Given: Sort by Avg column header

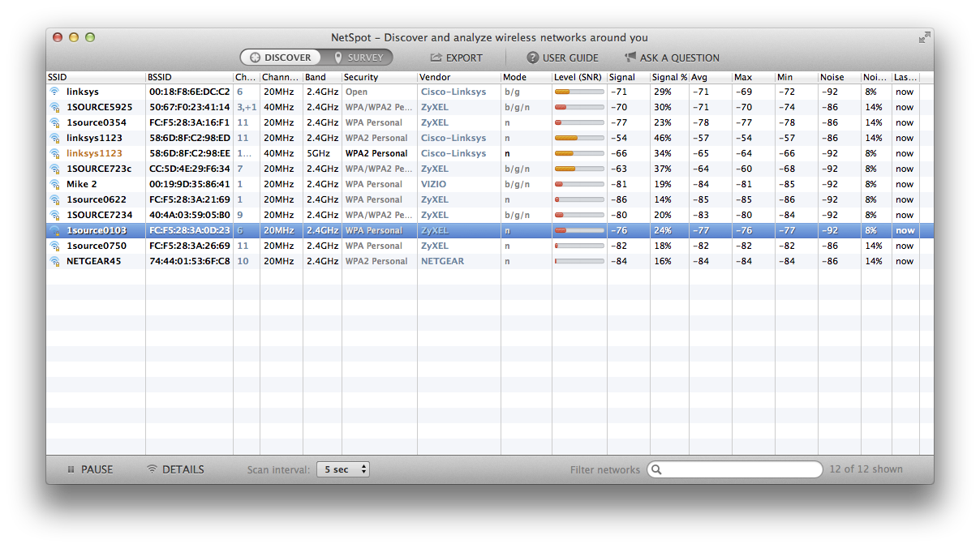Looking at the screenshot, I should (711, 77).
